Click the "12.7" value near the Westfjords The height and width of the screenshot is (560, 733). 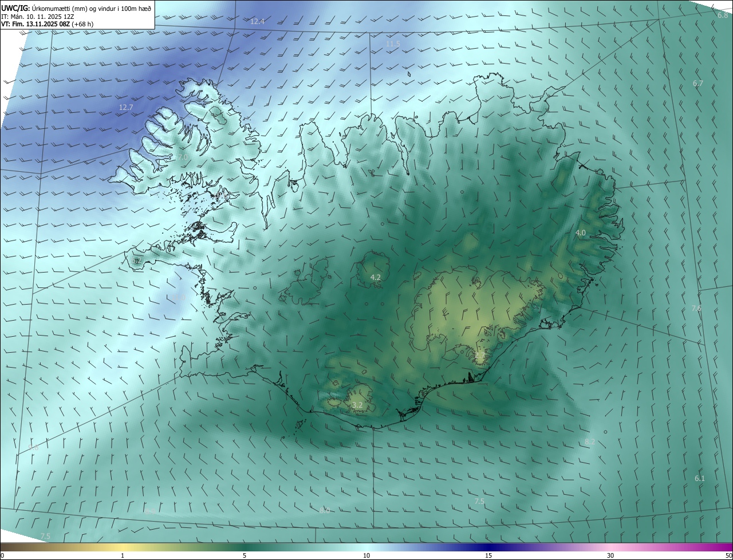126,107
